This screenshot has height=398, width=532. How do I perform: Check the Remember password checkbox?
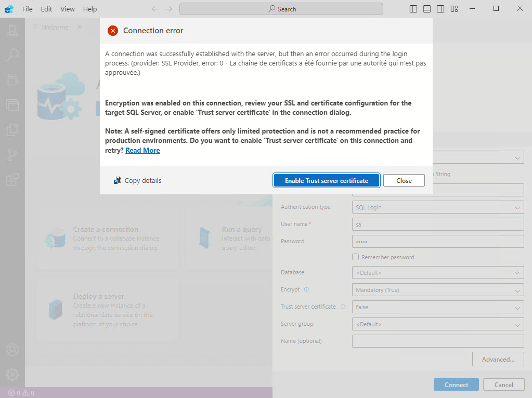click(x=356, y=257)
